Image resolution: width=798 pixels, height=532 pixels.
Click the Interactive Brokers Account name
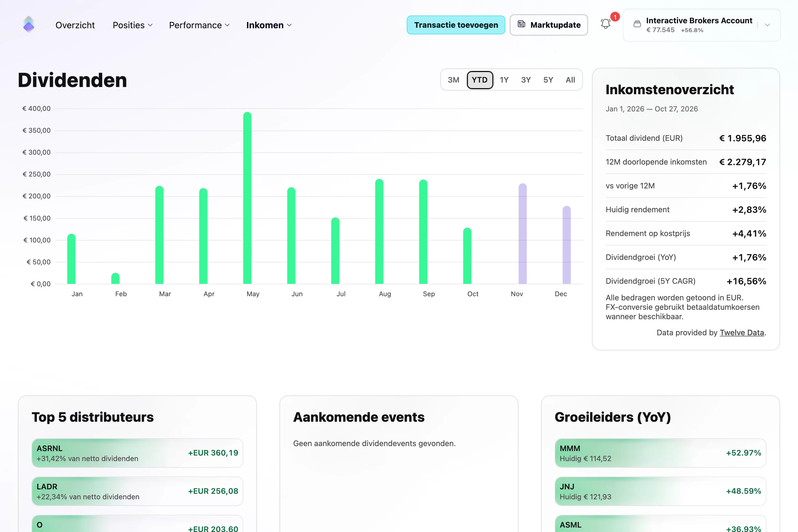coord(699,20)
